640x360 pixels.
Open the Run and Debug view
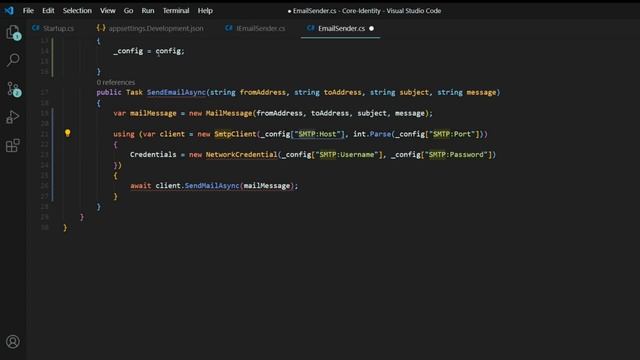[x=13, y=117]
